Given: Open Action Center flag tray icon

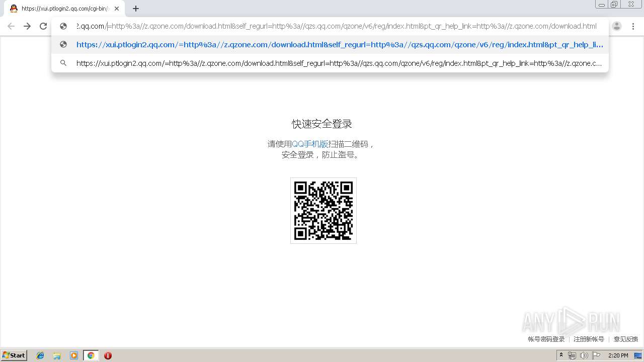Looking at the screenshot, I should pos(596,355).
